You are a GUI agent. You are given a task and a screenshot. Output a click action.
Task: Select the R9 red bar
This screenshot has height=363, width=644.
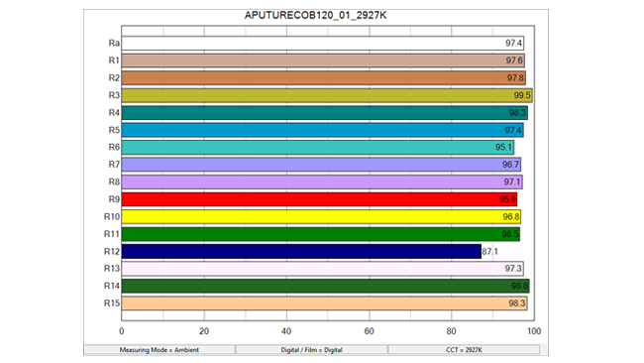coord(320,199)
